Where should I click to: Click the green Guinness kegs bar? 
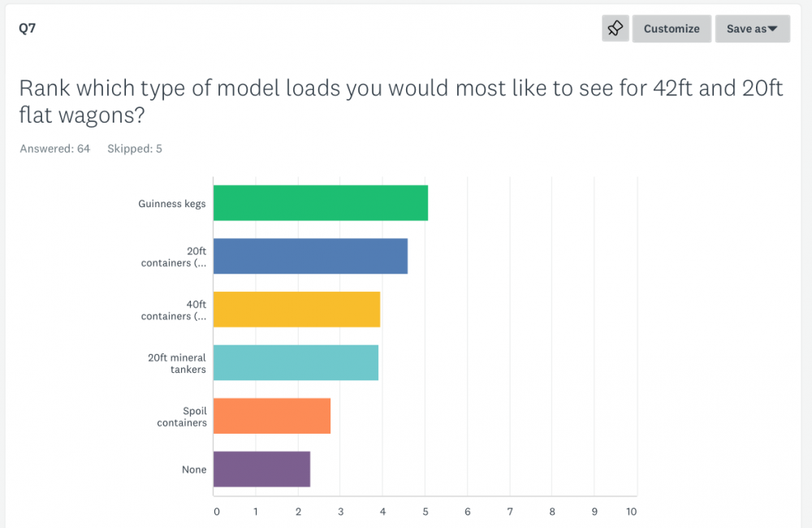pos(320,203)
